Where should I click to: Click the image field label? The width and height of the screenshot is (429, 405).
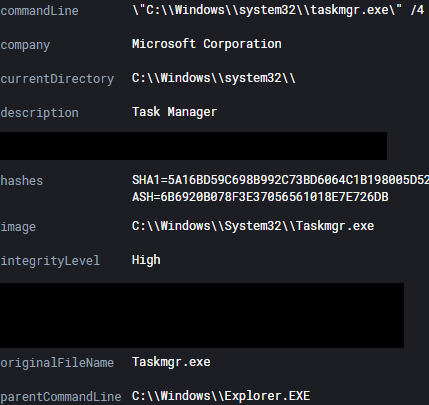click(18, 227)
